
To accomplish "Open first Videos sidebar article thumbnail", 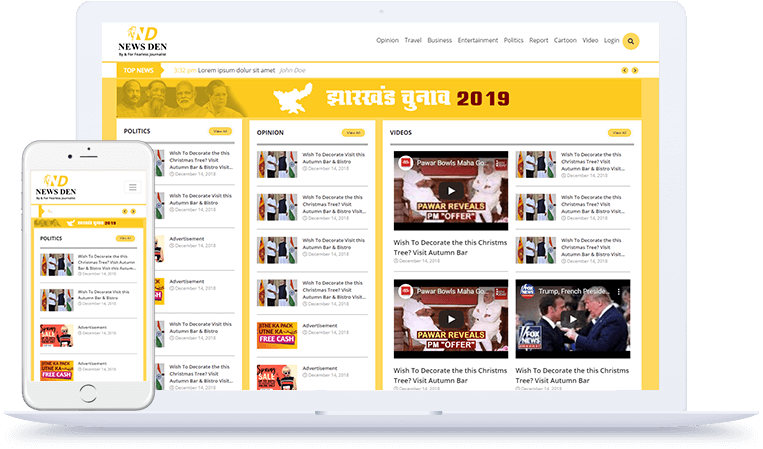I will coord(536,164).
